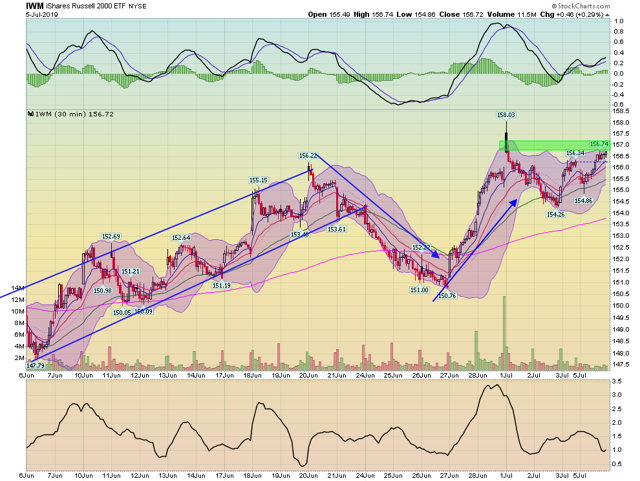
Task: Click the IWM ticker symbol in the header
Action: coord(34,6)
